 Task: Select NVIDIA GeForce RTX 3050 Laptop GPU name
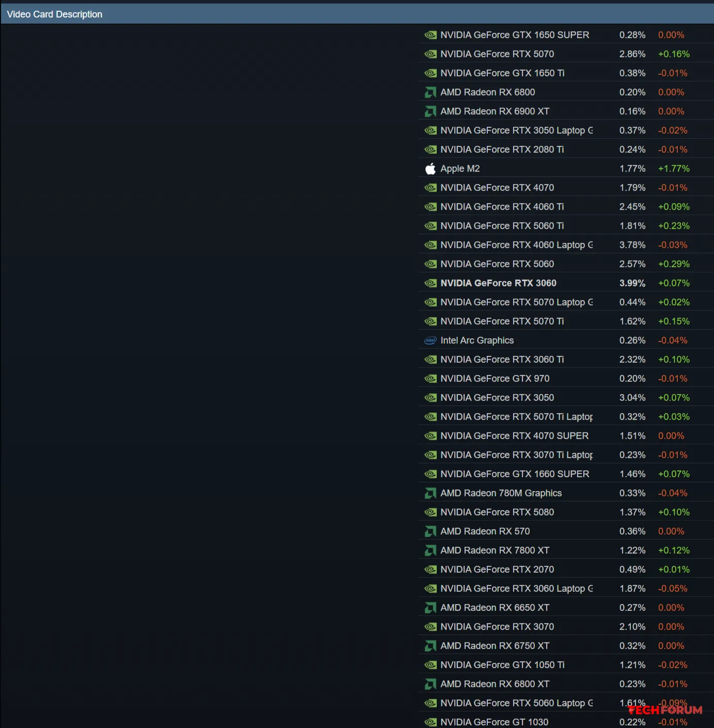coord(516,131)
